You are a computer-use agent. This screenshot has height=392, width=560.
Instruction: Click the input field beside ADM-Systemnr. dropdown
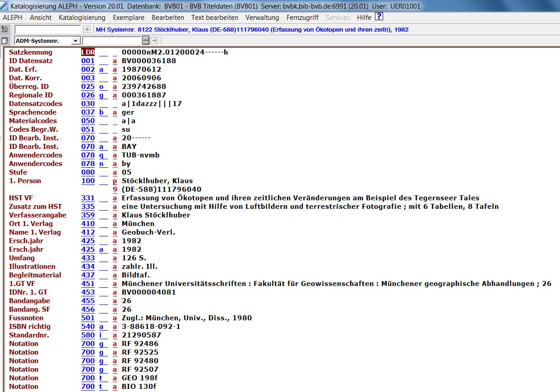[x=112, y=41]
